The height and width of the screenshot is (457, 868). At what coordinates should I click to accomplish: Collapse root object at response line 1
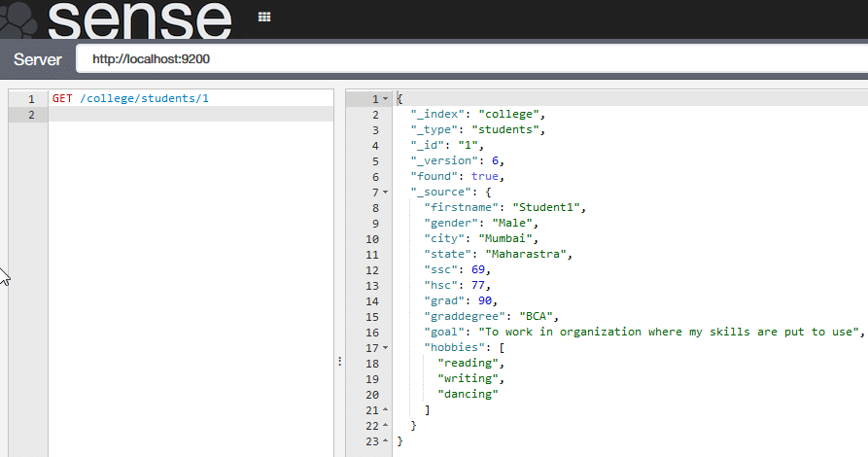click(386, 99)
